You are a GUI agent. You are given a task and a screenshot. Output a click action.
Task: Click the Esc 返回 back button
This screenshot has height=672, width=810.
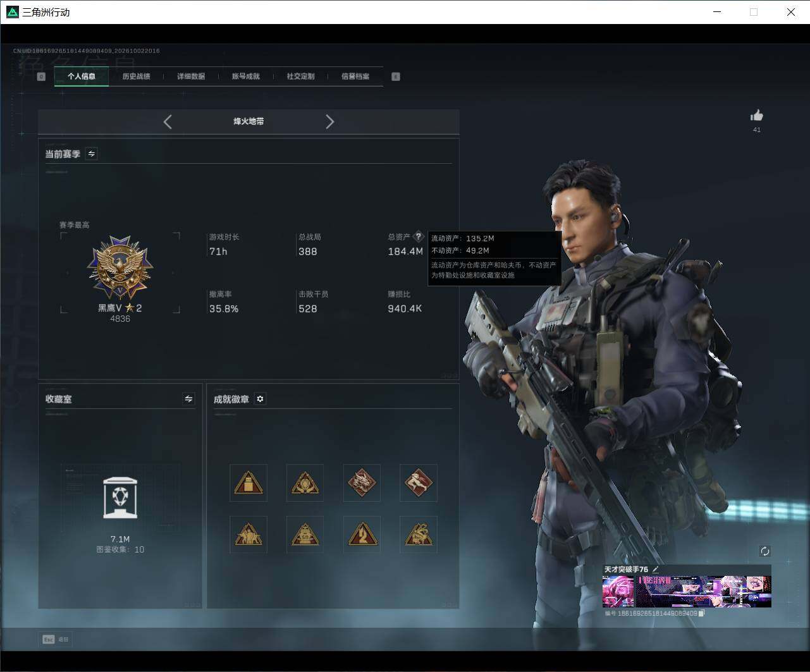click(x=55, y=639)
